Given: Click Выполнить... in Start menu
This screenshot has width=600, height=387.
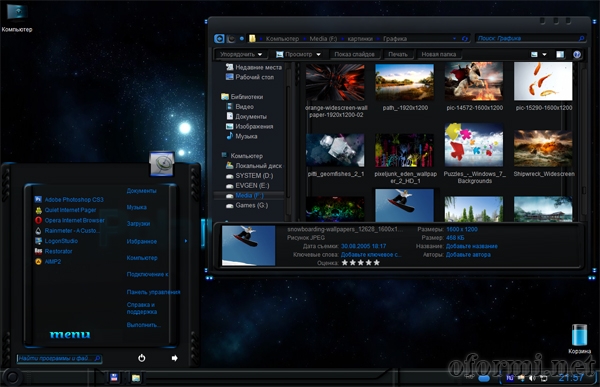Looking at the screenshot, I should [x=143, y=325].
